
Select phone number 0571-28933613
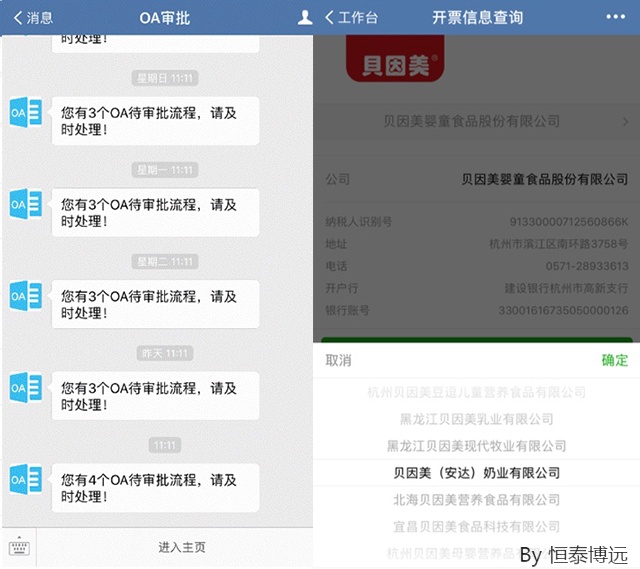(x=587, y=266)
